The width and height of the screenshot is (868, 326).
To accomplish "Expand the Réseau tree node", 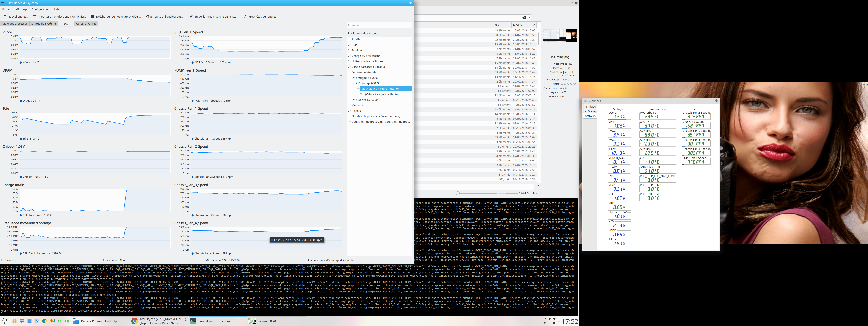I will (349, 111).
